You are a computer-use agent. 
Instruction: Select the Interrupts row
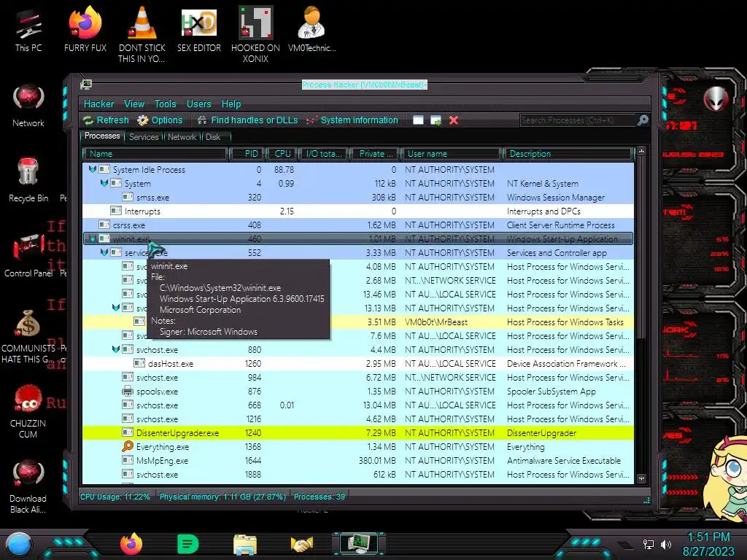point(357,211)
